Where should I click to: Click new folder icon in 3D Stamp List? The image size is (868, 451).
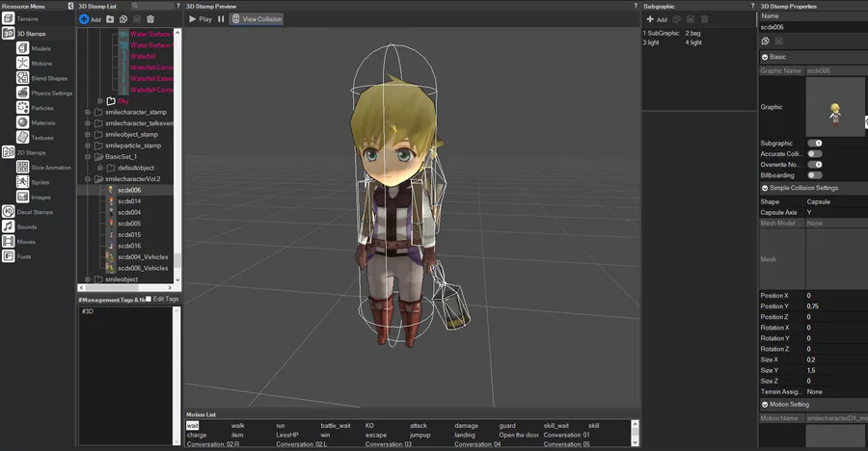[x=110, y=19]
